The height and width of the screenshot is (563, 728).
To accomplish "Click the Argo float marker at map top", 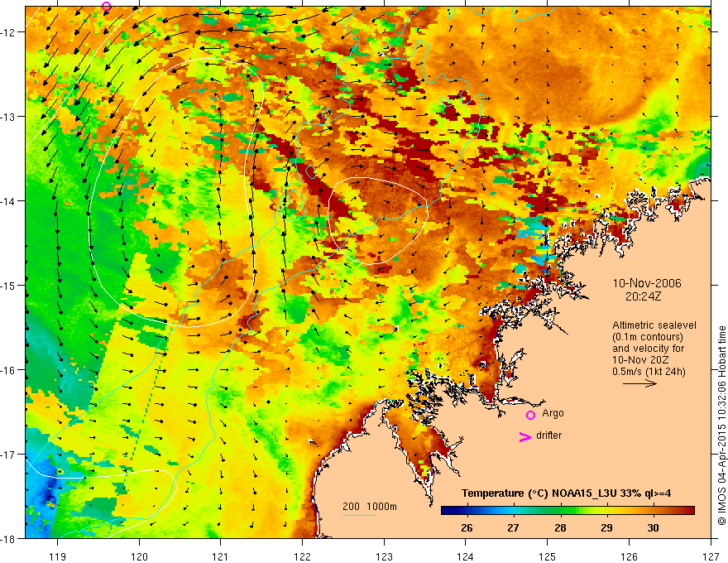I will pos(107,6).
